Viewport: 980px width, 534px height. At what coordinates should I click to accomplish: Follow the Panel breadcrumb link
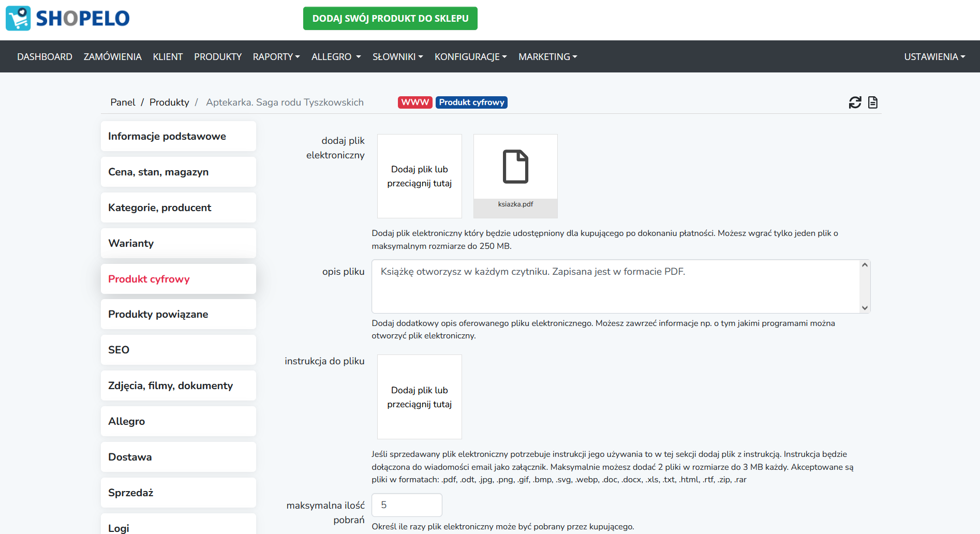(123, 102)
